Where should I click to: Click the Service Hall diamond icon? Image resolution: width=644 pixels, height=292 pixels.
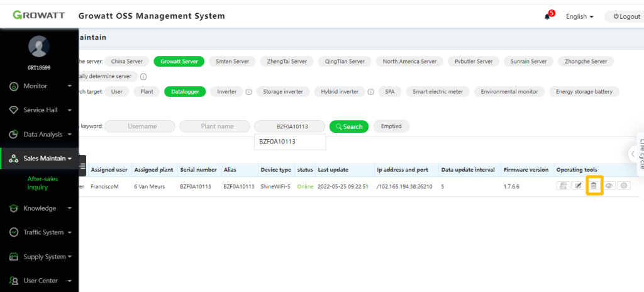pos(14,110)
